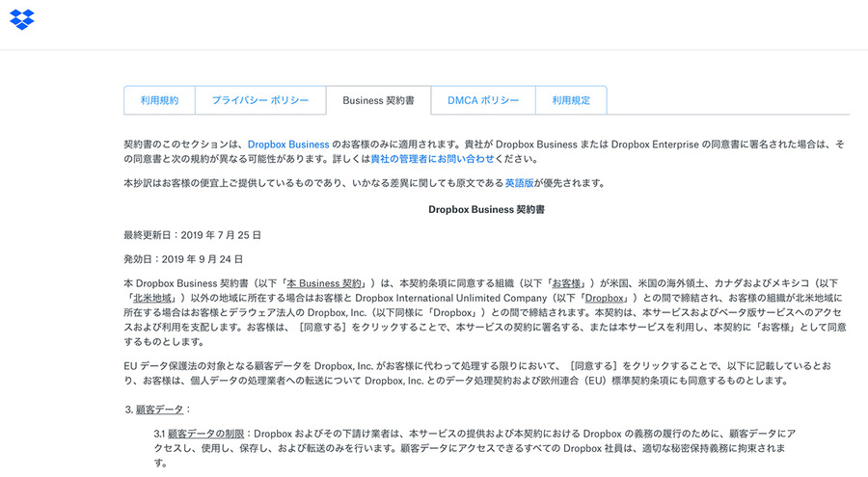The width and height of the screenshot is (868, 477).
Task: Go to the DMCA ポリシー tab
Action: click(x=483, y=100)
